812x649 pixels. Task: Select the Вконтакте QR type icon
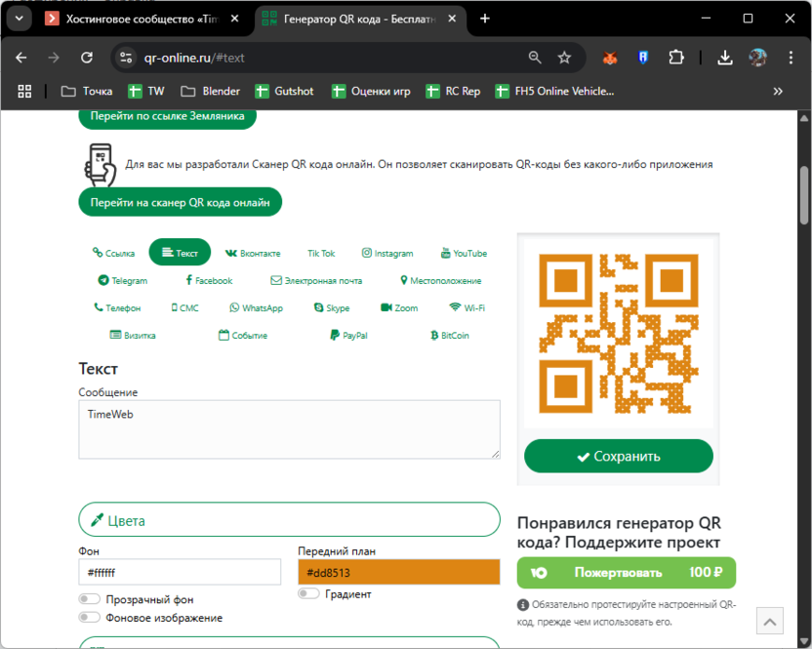point(253,252)
